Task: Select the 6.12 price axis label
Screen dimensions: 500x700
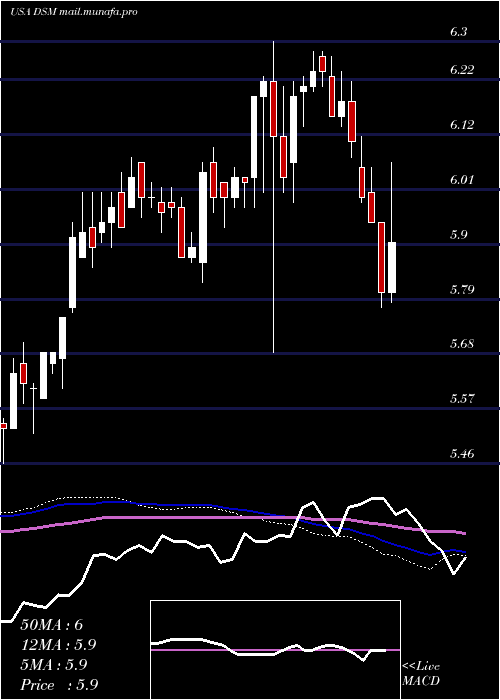Action: pyautogui.click(x=462, y=125)
